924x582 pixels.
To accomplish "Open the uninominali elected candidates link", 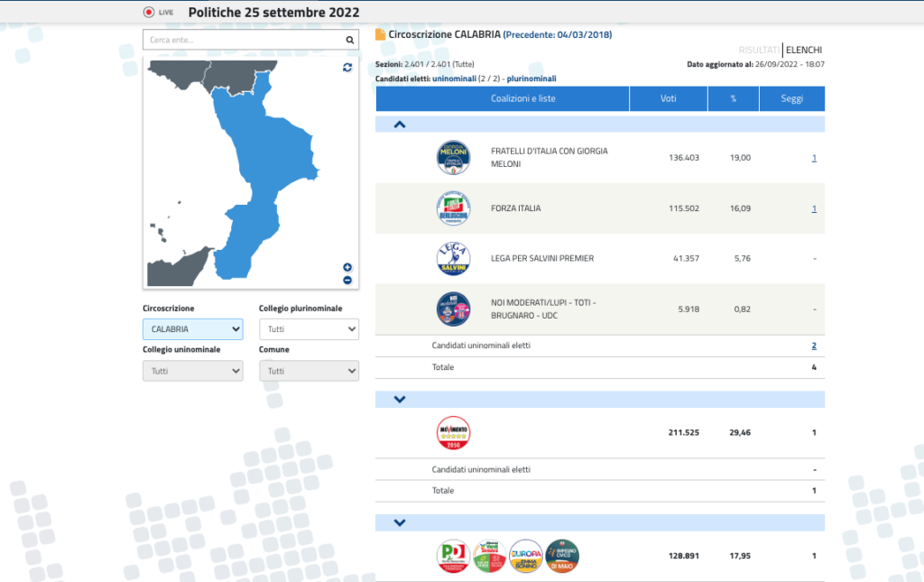I will coord(455,79).
